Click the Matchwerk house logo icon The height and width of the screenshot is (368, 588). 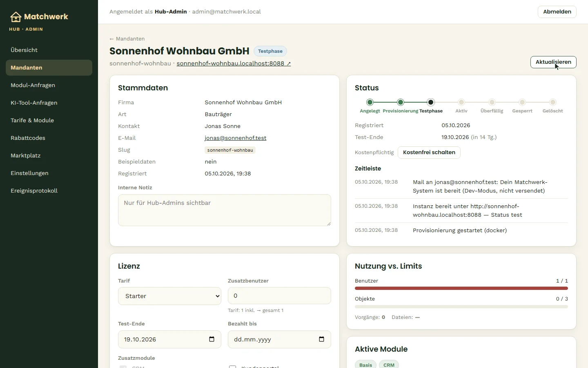coord(16,17)
